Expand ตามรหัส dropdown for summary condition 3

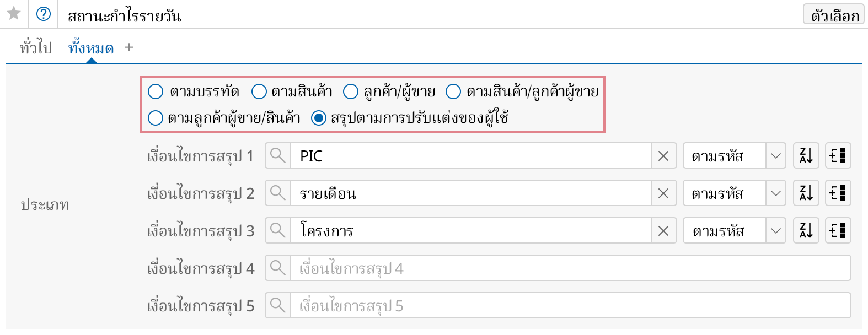pyautogui.click(x=775, y=231)
